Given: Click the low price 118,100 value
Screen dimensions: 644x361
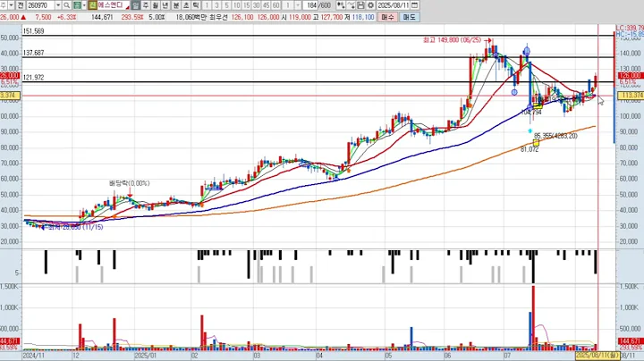Looking at the screenshot, I should click(363, 17).
